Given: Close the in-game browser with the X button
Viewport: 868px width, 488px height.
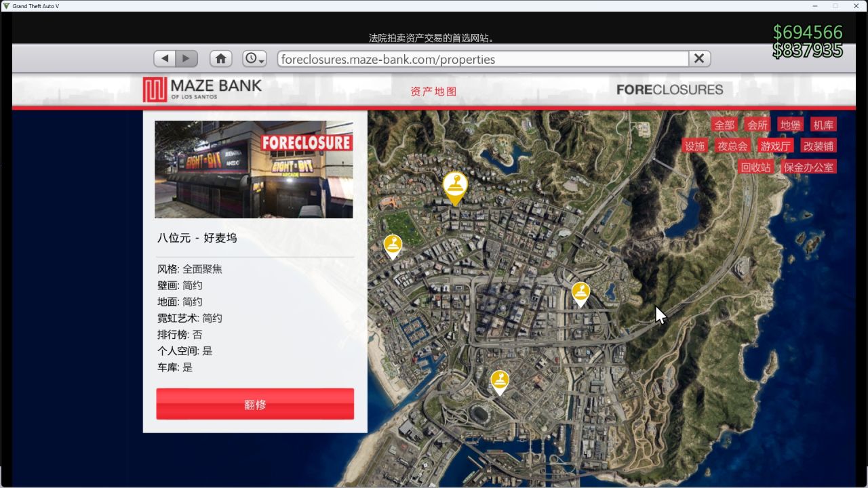Looking at the screenshot, I should click(x=700, y=59).
